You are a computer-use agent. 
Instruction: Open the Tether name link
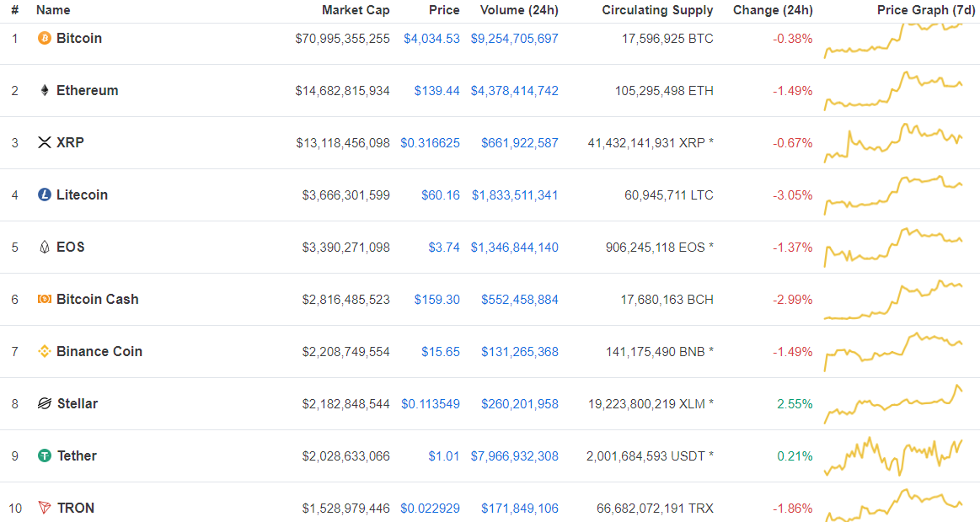tap(77, 455)
